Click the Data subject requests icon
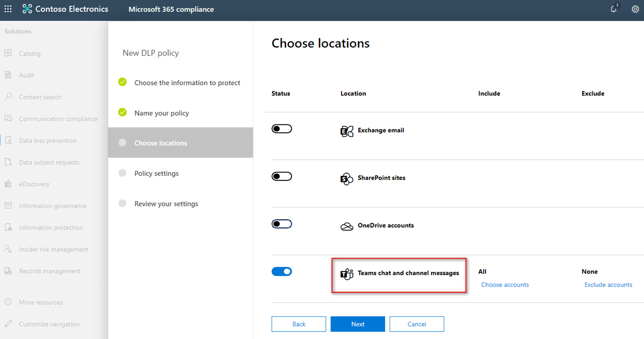This screenshot has width=644, height=339. click(x=8, y=162)
